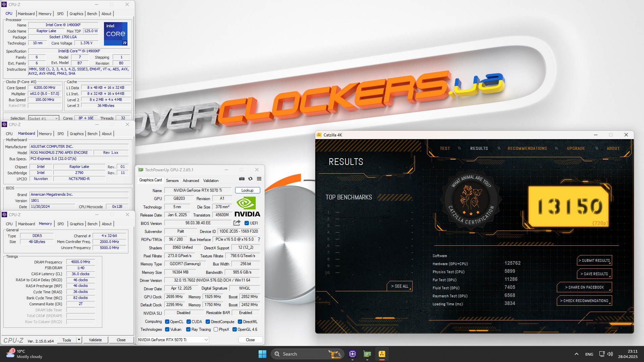Click GPU-Z taskbar icon
Viewport: 644px width, 362px height.
point(367,354)
